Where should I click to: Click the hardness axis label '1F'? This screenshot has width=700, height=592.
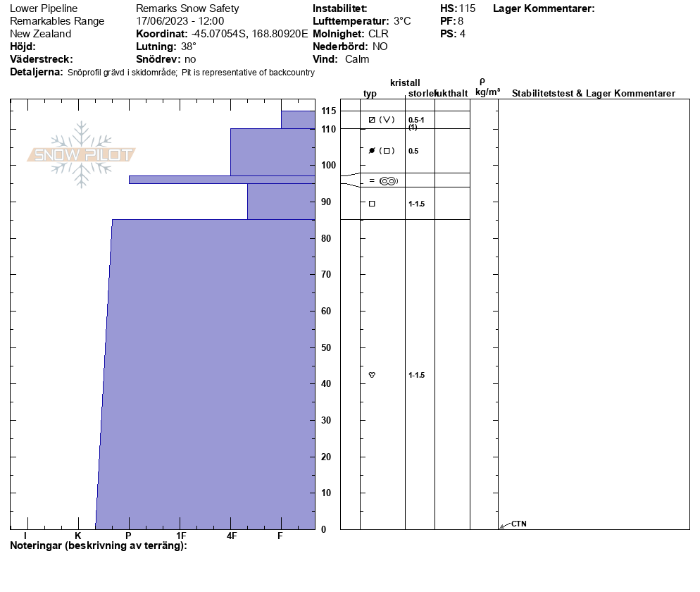pos(181,536)
